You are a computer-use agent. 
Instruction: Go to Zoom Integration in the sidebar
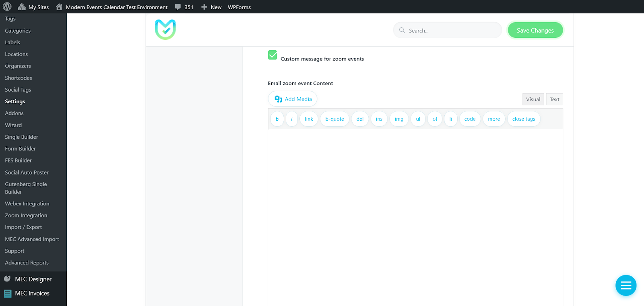tap(26, 216)
